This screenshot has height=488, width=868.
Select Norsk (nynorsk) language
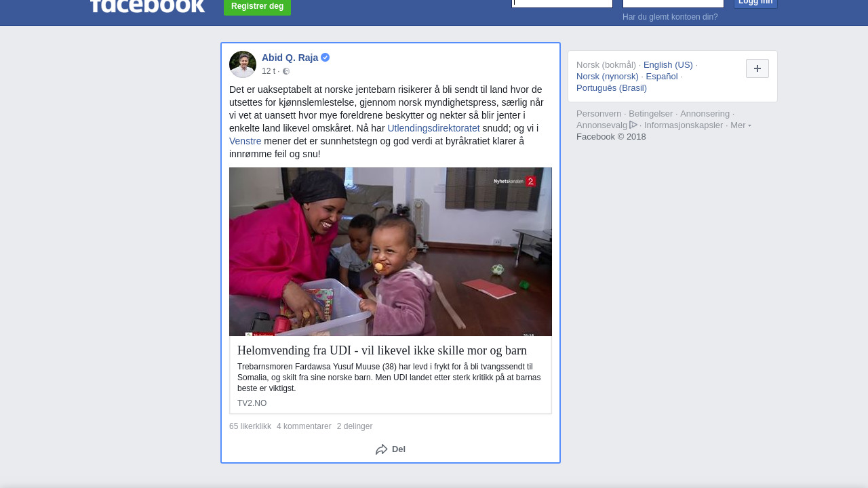coord(608,77)
